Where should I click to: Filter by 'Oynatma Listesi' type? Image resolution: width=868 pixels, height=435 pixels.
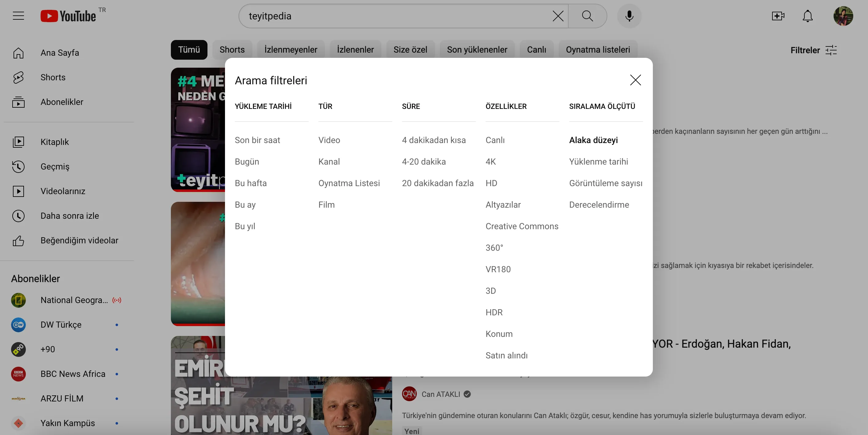pyautogui.click(x=349, y=183)
